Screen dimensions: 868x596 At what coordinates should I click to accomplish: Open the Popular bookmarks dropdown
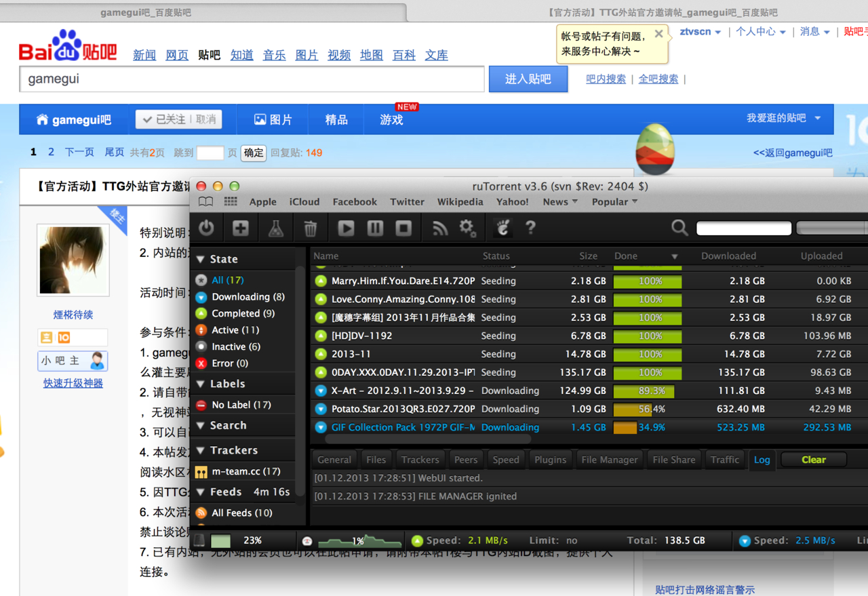614,202
